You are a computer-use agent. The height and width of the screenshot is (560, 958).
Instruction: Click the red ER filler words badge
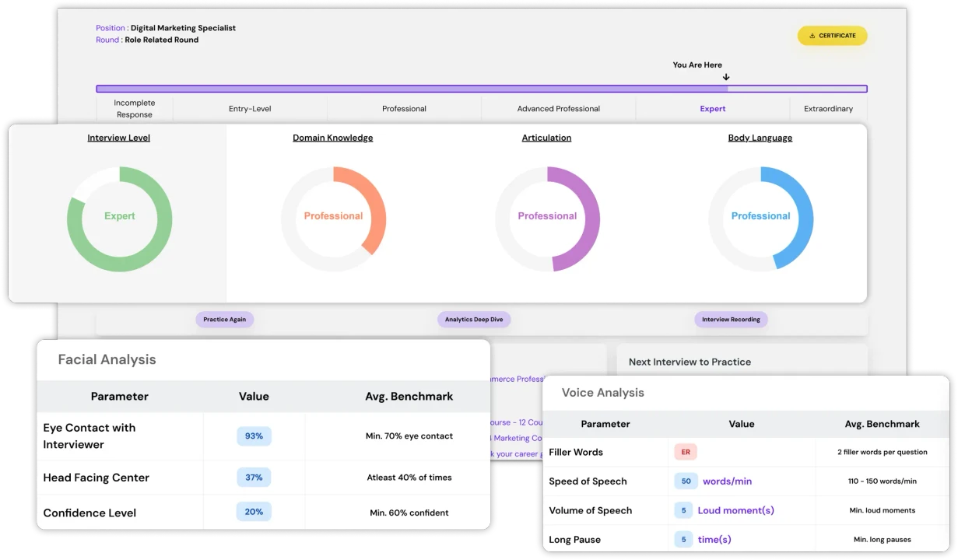point(686,452)
